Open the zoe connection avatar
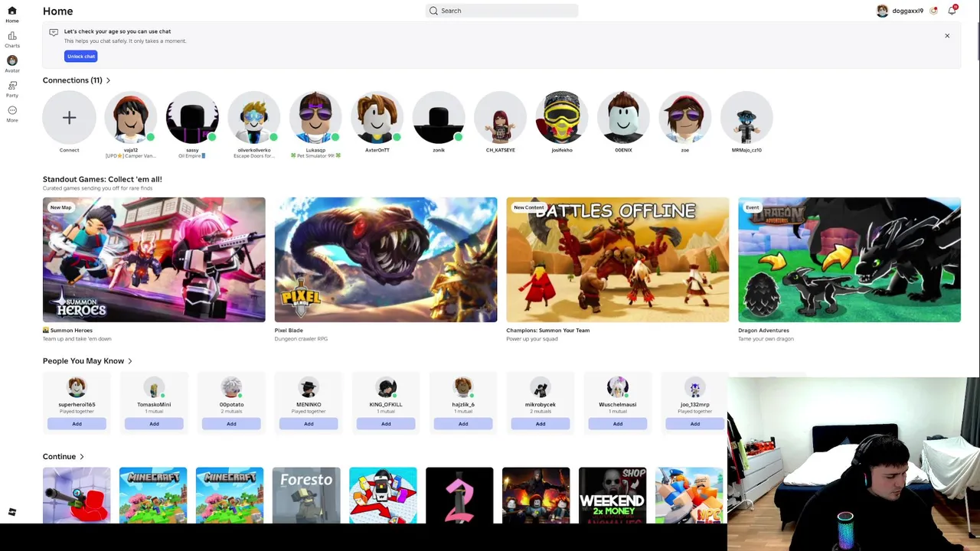Image resolution: width=980 pixels, height=551 pixels. pos(685,118)
